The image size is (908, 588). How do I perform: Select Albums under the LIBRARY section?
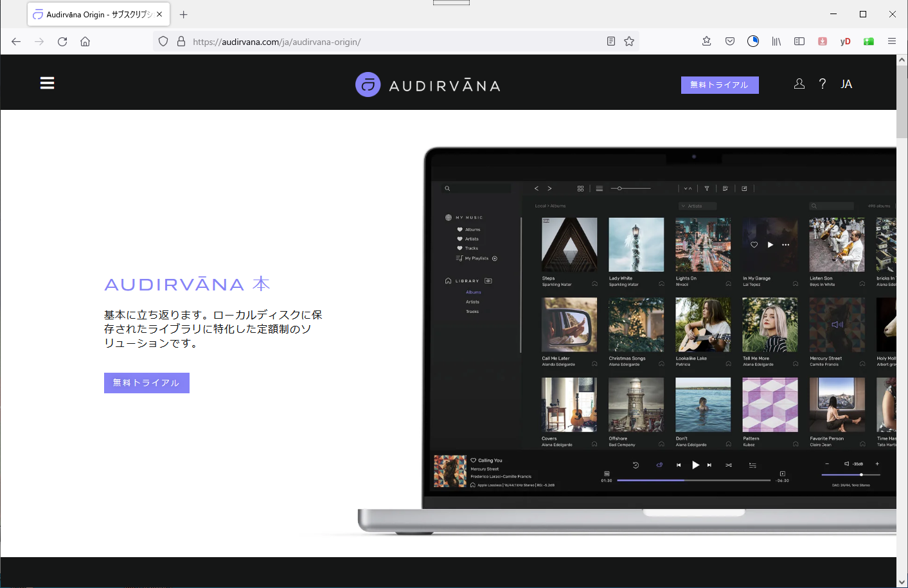pos(473,292)
